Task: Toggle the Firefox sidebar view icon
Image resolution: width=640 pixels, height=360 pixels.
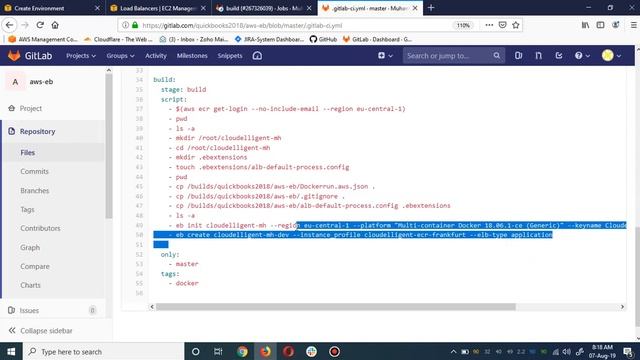Action: 600,25
